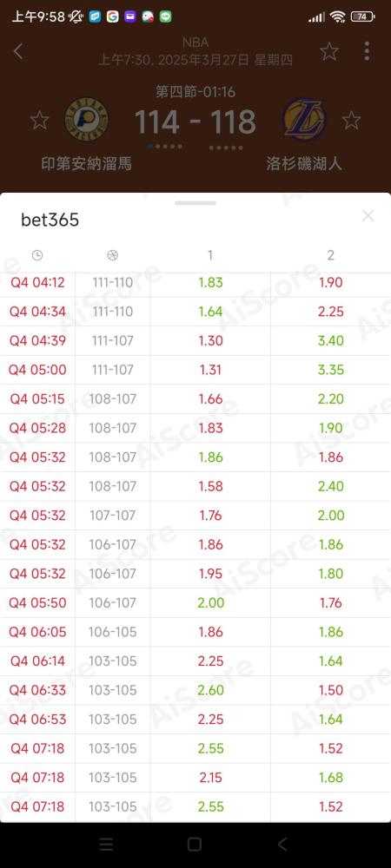Image resolution: width=391 pixels, height=868 pixels.
Task: Click the clock time column icon
Action: 37,255
